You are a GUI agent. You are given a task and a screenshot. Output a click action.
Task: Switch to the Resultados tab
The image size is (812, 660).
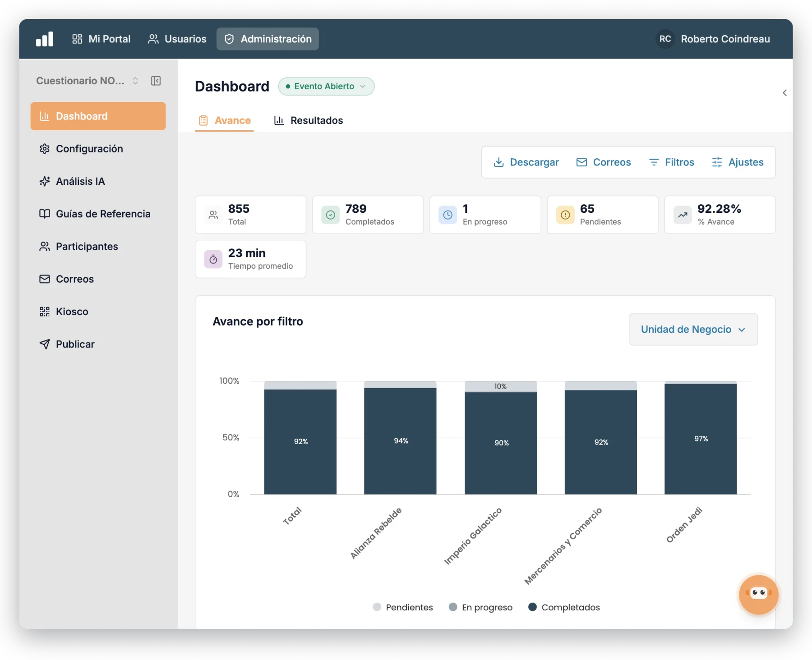point(309,120)
